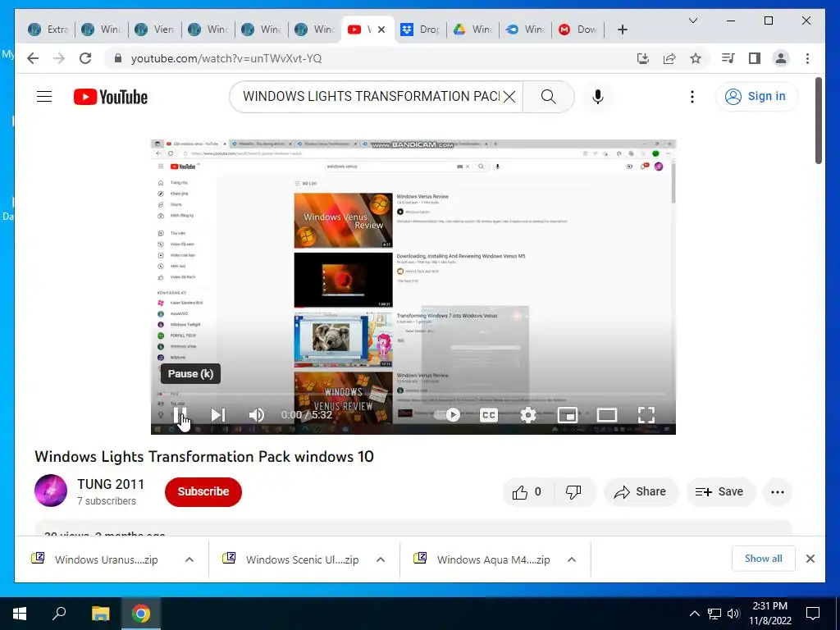
Task: Go back to previous page
Action: (33, 58)
